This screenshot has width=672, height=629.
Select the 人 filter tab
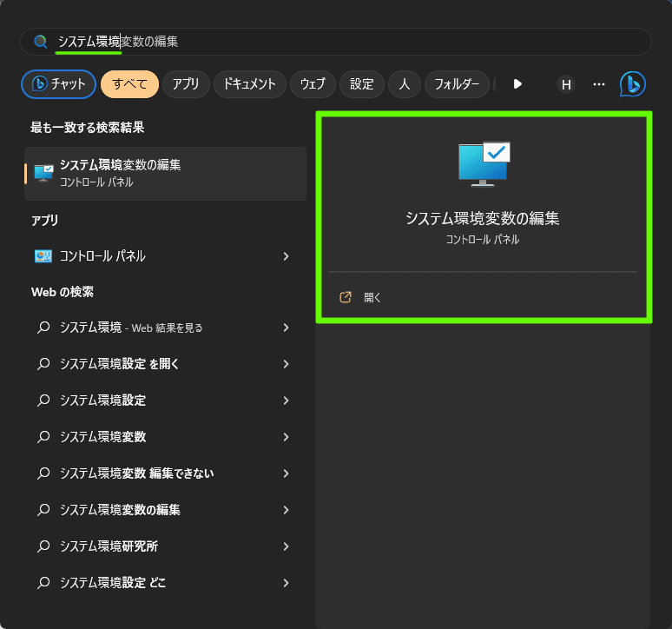coord(404,84)
